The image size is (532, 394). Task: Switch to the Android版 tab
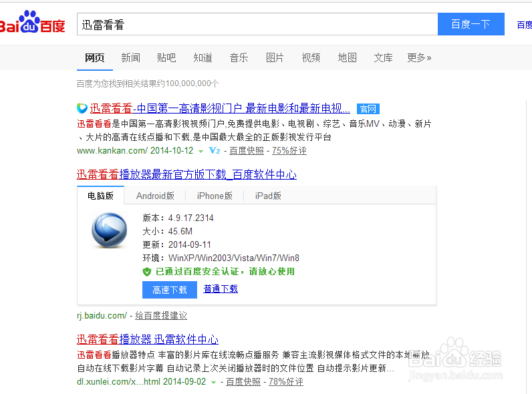pyautogui.click(x=155, y=196)
